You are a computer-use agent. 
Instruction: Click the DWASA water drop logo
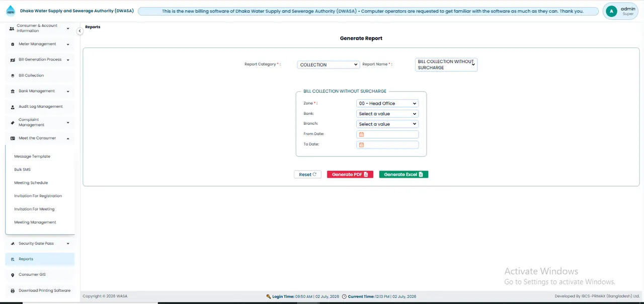coord(11,11)
